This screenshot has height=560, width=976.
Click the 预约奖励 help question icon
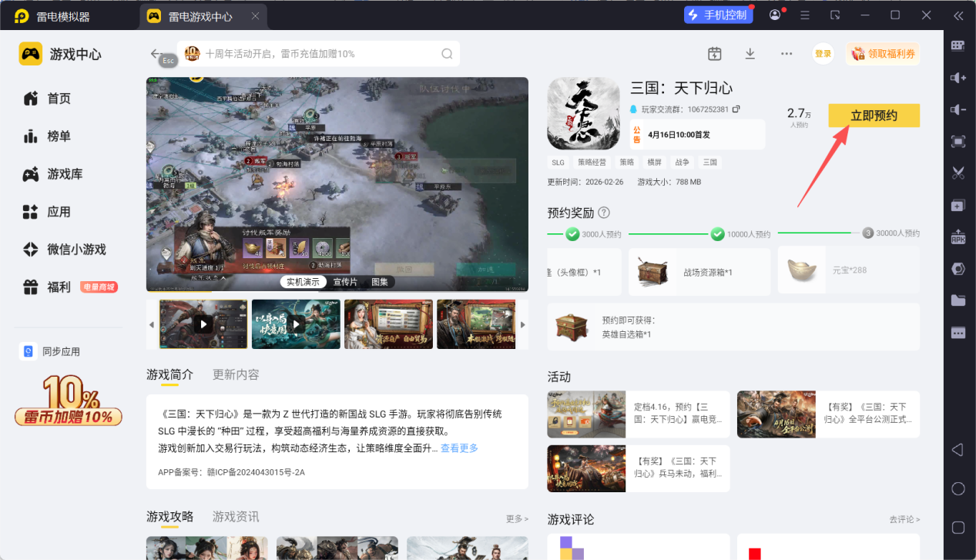point(604,213)
